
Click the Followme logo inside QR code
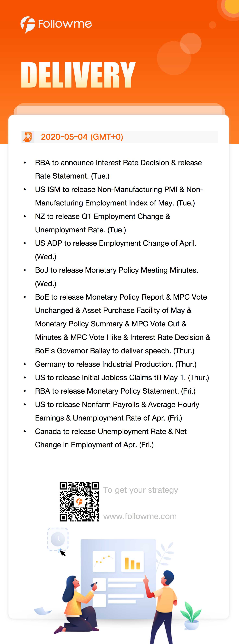coord(79,502)
